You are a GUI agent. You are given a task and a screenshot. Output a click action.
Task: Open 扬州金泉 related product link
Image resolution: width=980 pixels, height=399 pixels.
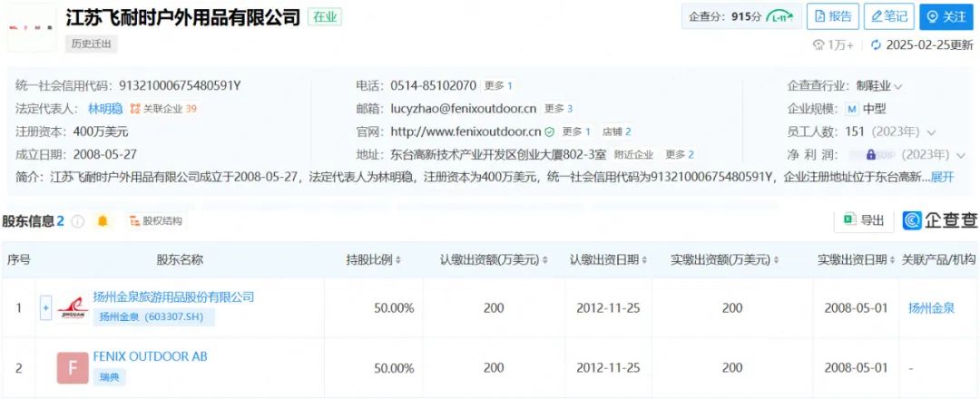pos(931,307)
